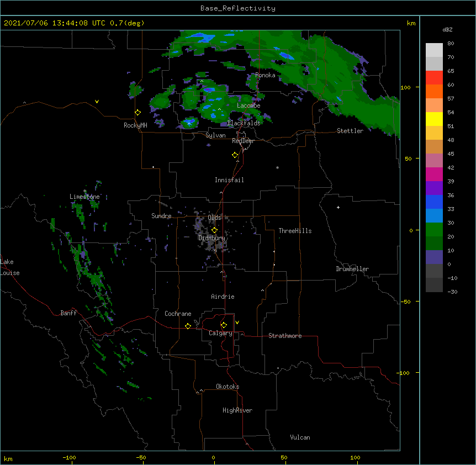Click the Calgary label
The width and height of the screenshot is (476, 465).
[220, 333]
